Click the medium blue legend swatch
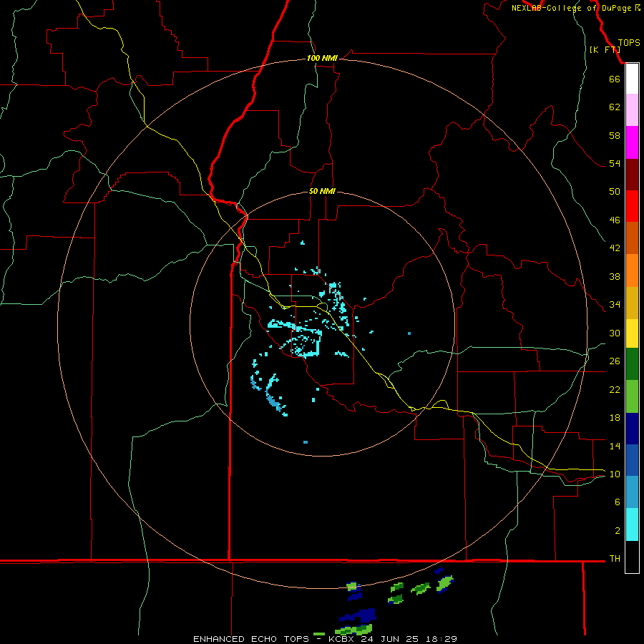This screenshot has height=644, width=644. pyautogui.click(x=632, y=460)
